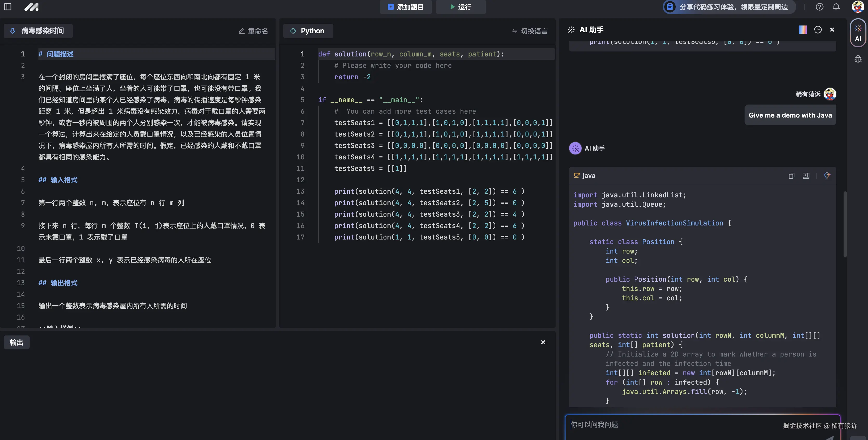Switch to the 输出 output tab
The width and height of the screenshot is (868, 440).
tap(16, 342)
